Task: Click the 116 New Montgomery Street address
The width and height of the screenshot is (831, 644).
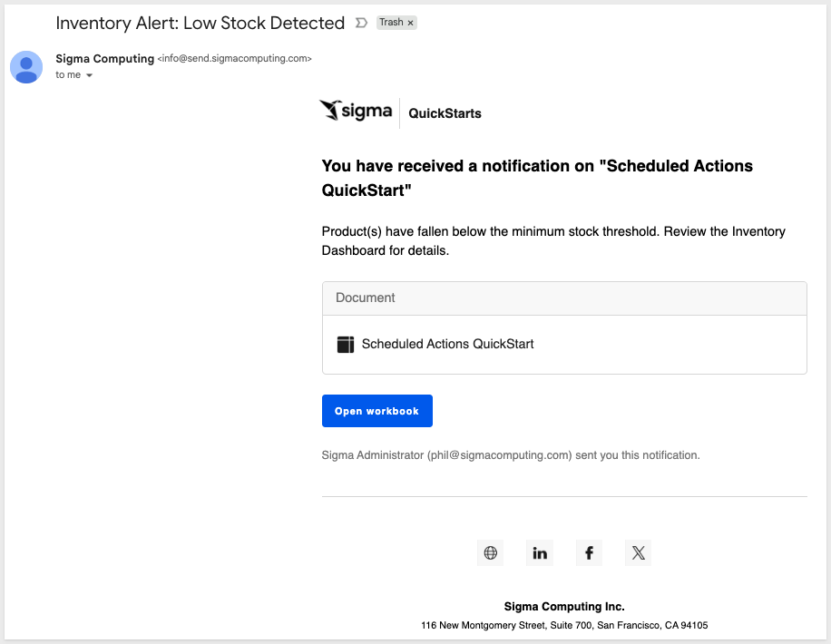Action: click(564, 625)
